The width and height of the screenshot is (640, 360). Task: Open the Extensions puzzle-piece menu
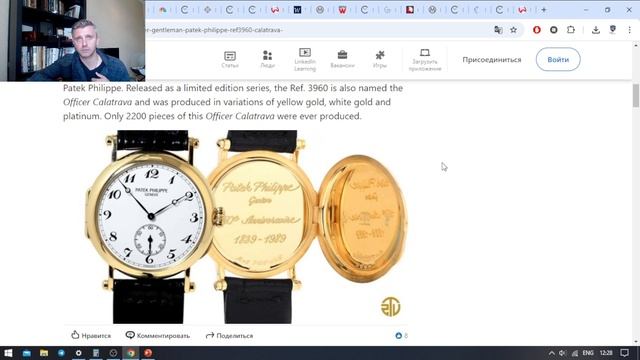click(571, 30)
